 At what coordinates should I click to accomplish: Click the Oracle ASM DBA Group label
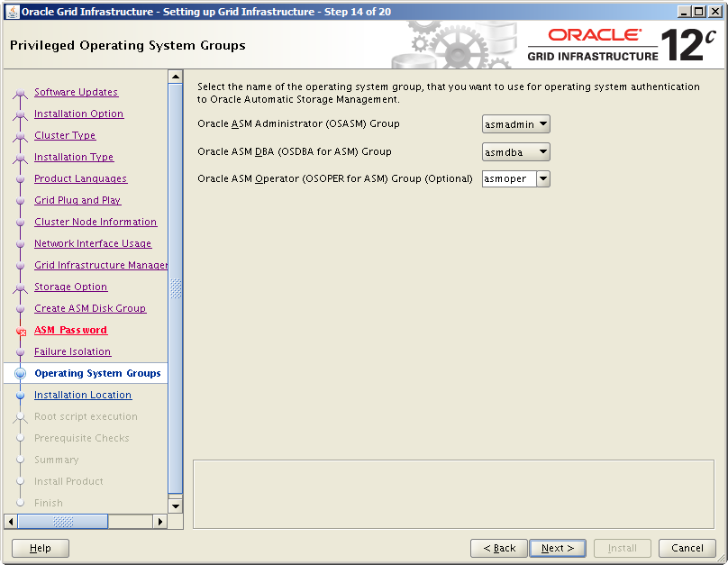pyautogui.click(x=295, y=151)
